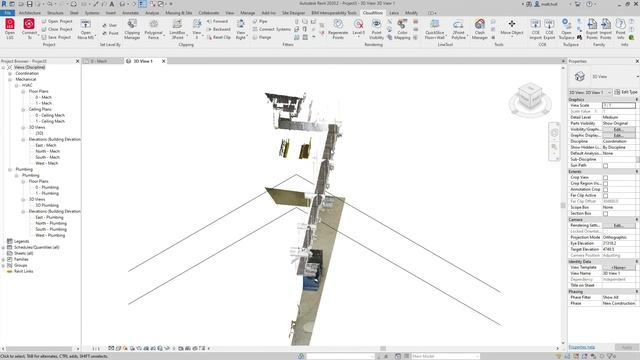This screenshot has width=640, height=360.
Task: Click Edit button for Graphic Display
Action: pyautogui.click(x=618, y=136)
